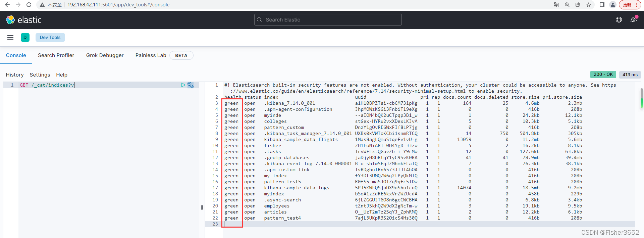Open the wrench request options icon
Screen dimensions: 644x238
click(x=191, y=85)
